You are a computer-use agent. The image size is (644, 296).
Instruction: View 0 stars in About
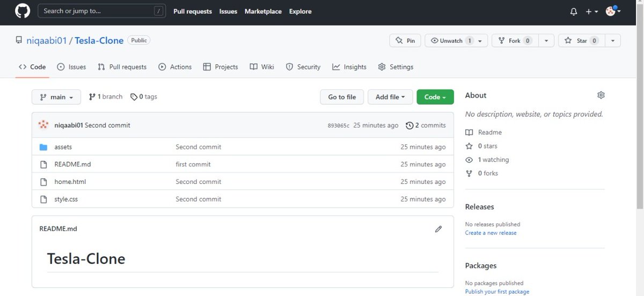coord(481,146)
